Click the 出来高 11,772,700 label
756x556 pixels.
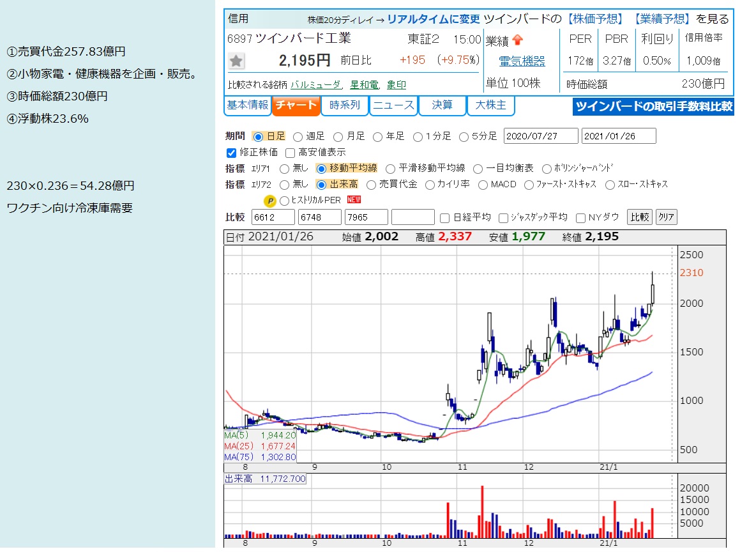[265, 479]
